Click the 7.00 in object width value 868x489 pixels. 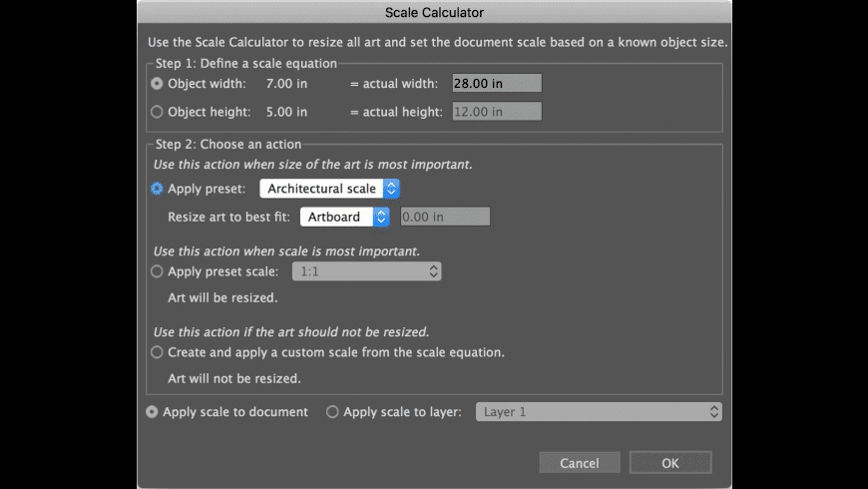286,84
